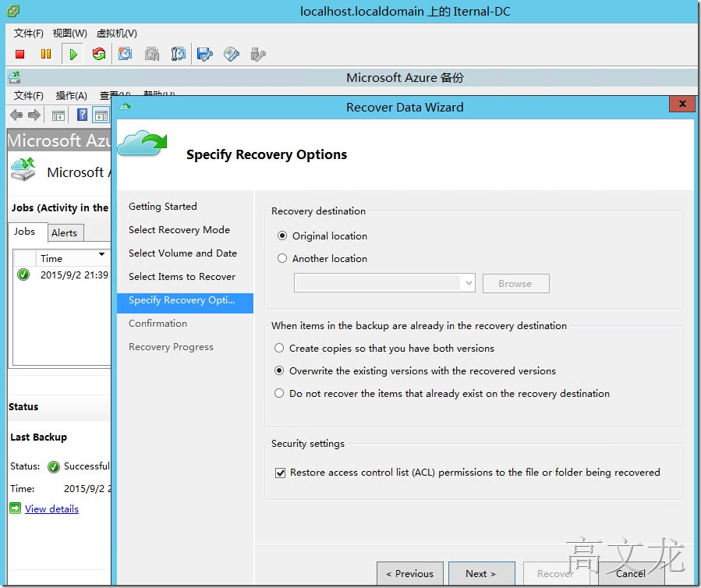This screenshot has width=701, height=588.
Task: Click the revert to snapshot icon
Action: coord(152,55)
